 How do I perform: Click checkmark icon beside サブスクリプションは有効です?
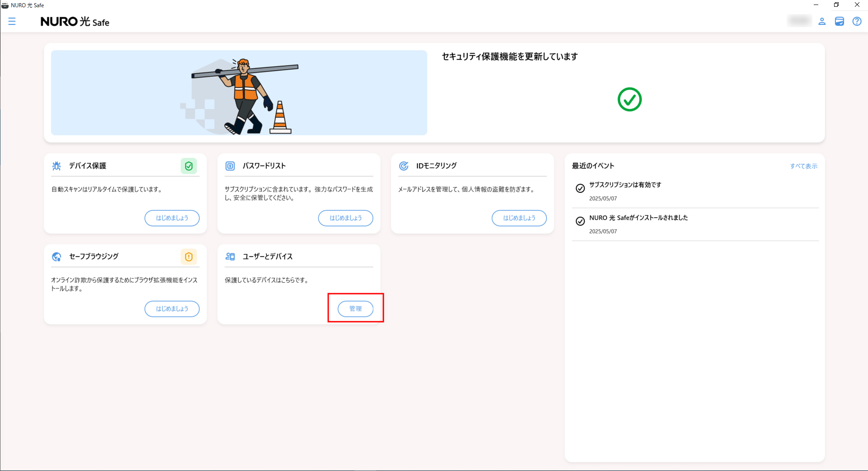coord(580,188)
